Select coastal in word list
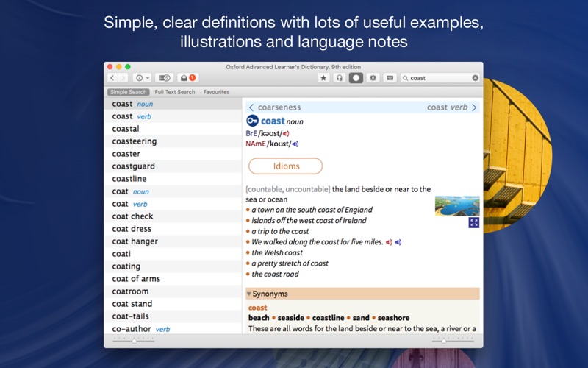588x368 pixels. (x=173, y=129)
